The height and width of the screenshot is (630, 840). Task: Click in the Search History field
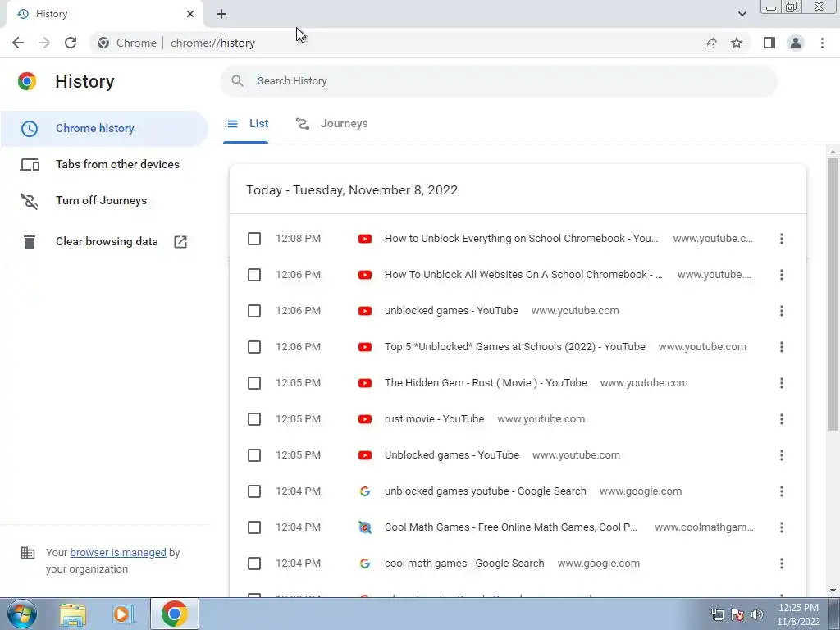498,81
